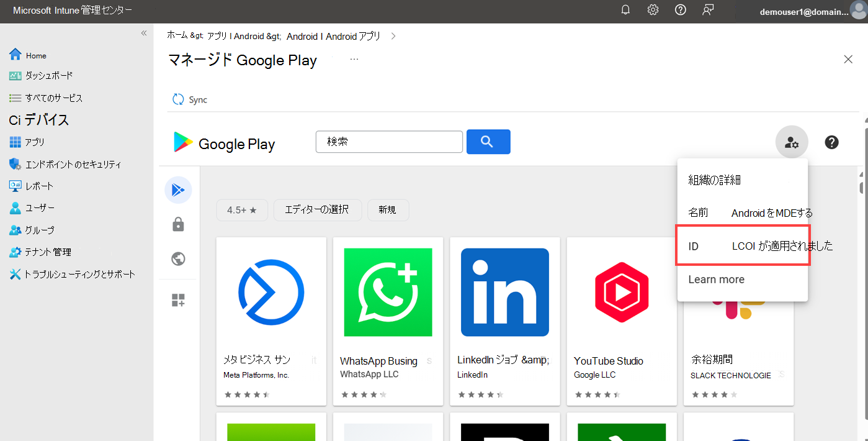Click the apps grid icon in sidebar

16,142
